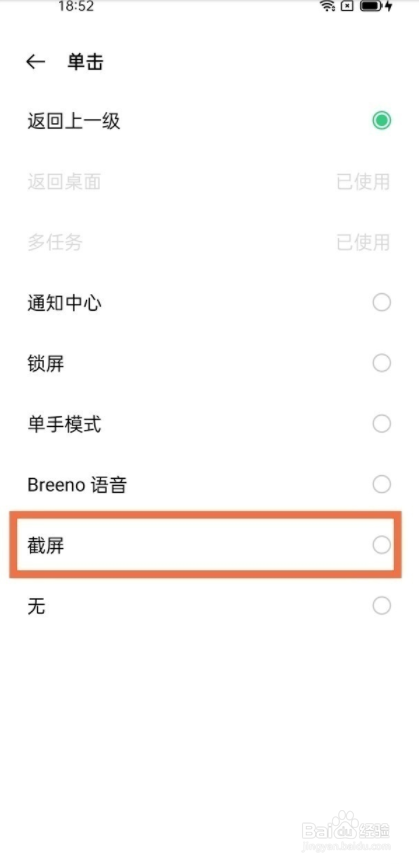419x864 pixels.
Task: Tap the Wi-Fi signal icon in status bar
Action: [x=327, y=6]
